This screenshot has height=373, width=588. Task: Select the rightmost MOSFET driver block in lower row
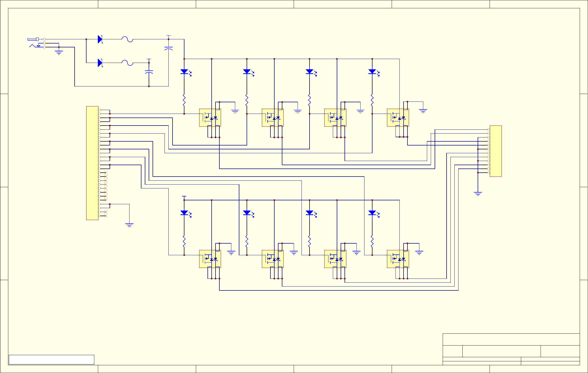click(398, 259)
